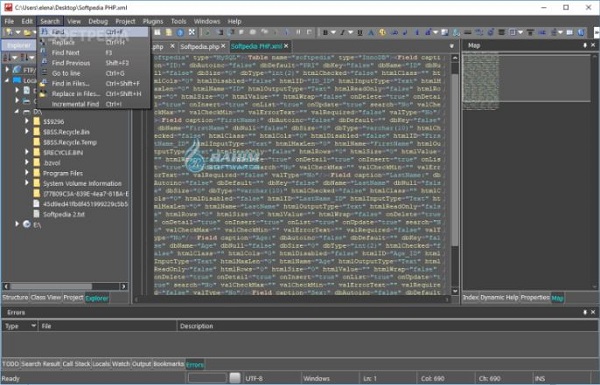Screen dimensions: 600x385
Task: Click the black horizontal rule toolbar icon
Action: [x=467, y=33]
